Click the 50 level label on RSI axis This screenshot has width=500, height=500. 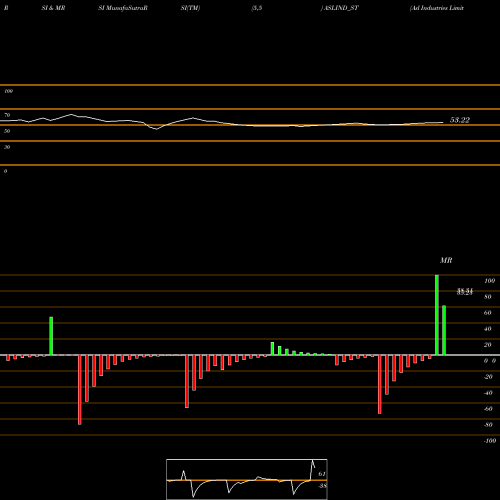pyautogui.click(x=7, y=131)
